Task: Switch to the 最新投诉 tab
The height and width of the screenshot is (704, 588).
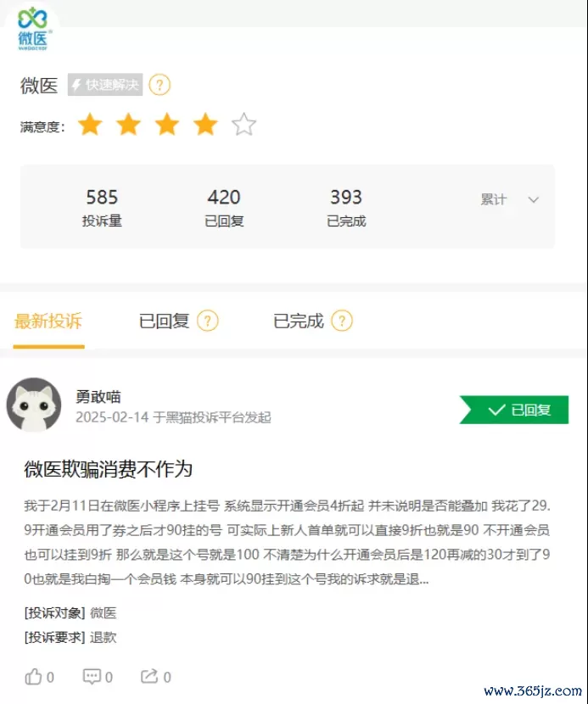Action: click(x=48, y=321)
